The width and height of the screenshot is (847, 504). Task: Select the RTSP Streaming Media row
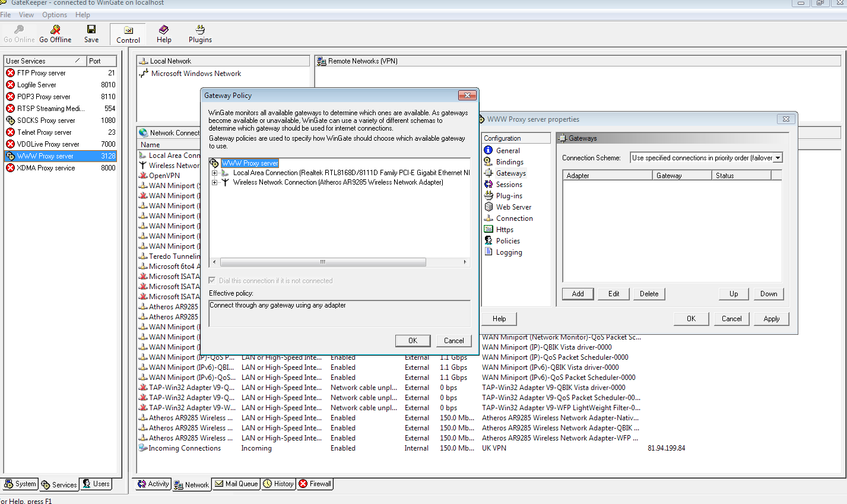61,109
